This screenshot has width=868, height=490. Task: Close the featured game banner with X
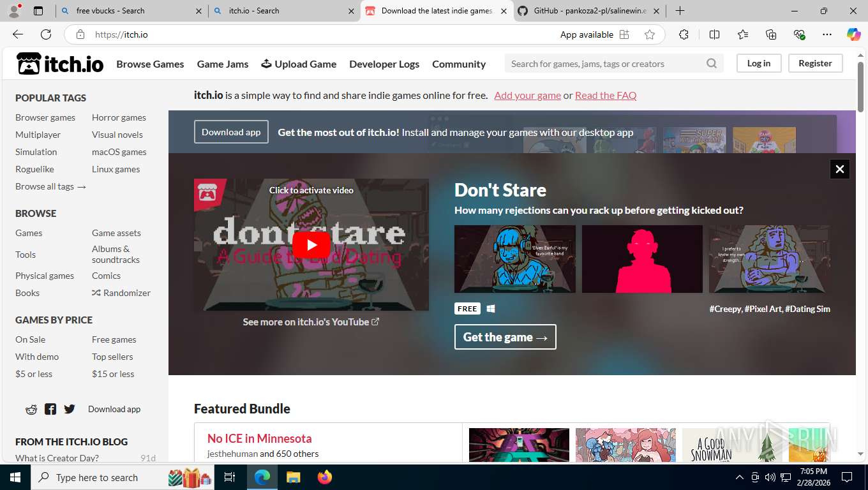[x=840, y=169]
